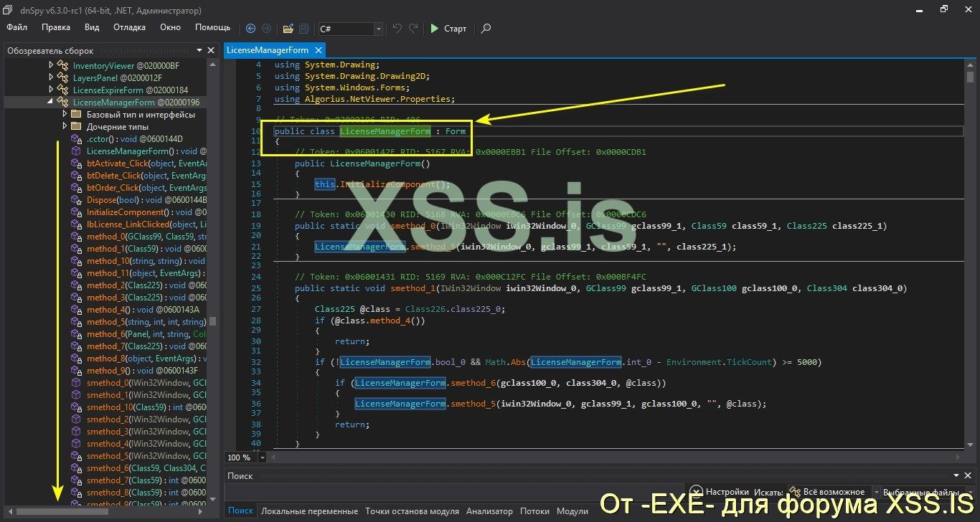Open the Обозреватель сборок panel options arrow
The height and width of the screenshot is (522, 980).
[x=199, y=50]
